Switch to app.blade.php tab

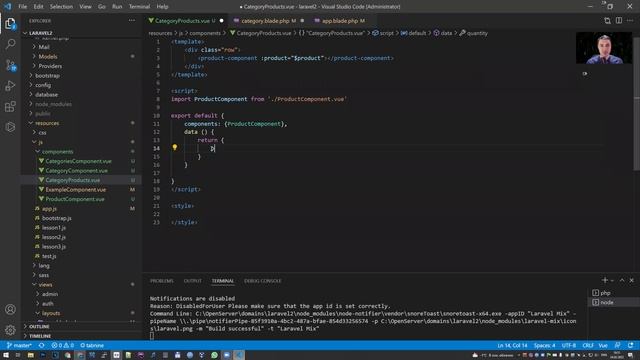pos(343,20)
